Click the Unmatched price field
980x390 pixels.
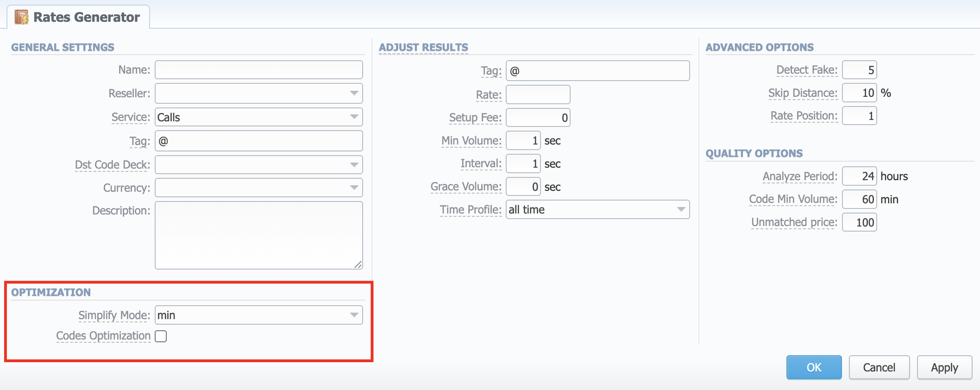[859, 222]
